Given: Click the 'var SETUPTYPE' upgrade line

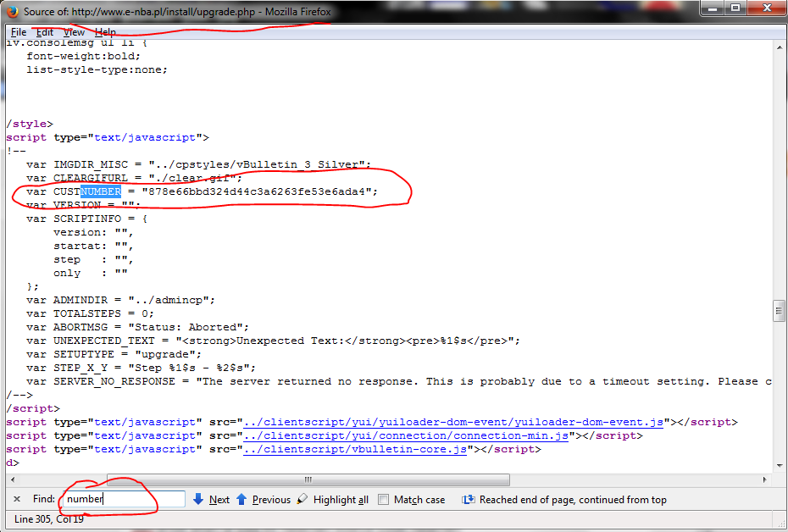Looking at the screenshot, I should [114, 354].
